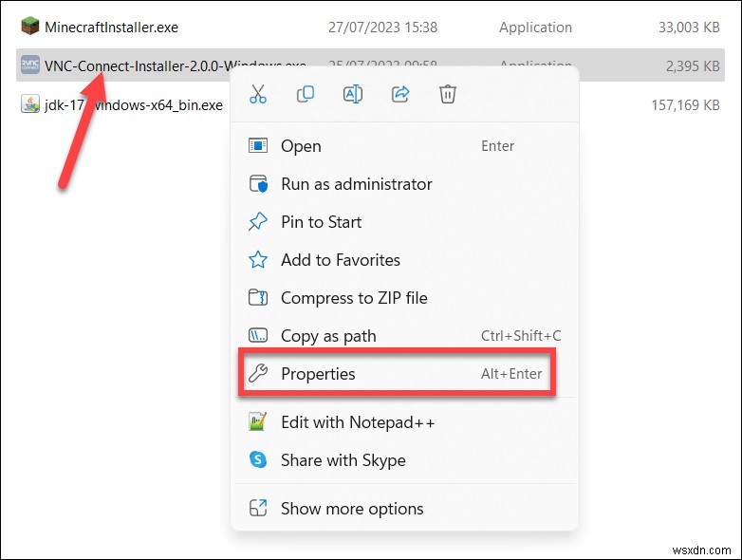The image size is (742, 560).
Task: Select Compress to ZIP file
Action: point(404,298)
